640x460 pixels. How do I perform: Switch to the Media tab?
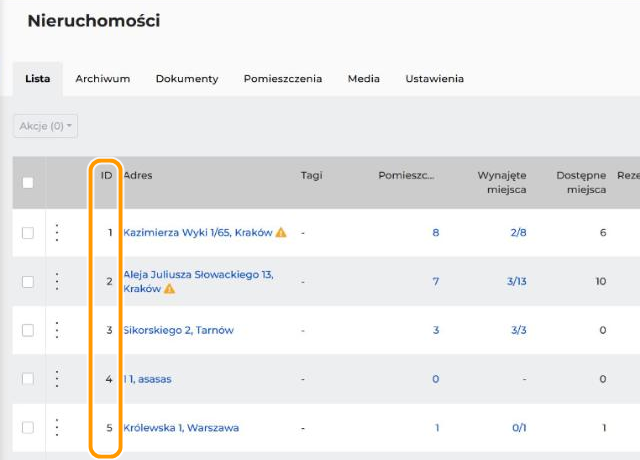coord(364,79)
